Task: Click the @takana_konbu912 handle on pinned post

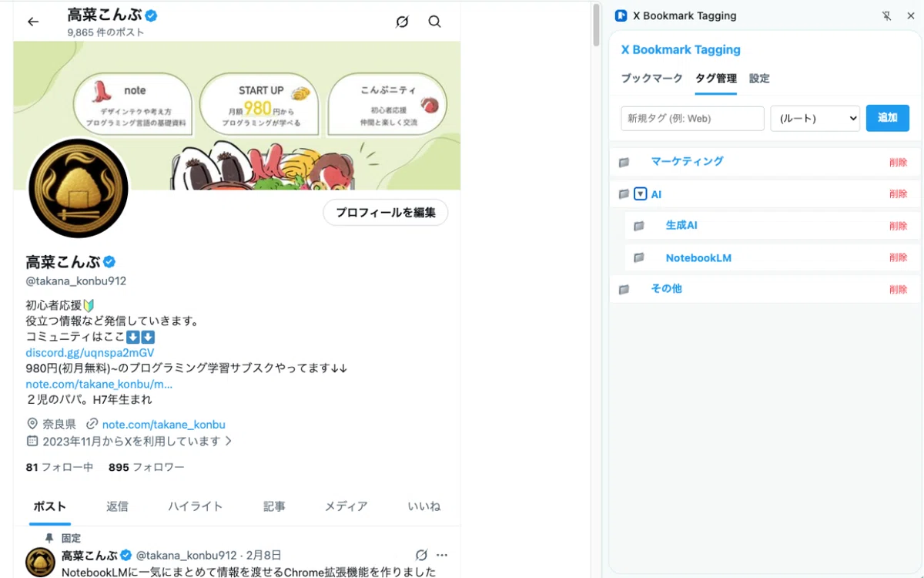Action: (x=186, y=555)
